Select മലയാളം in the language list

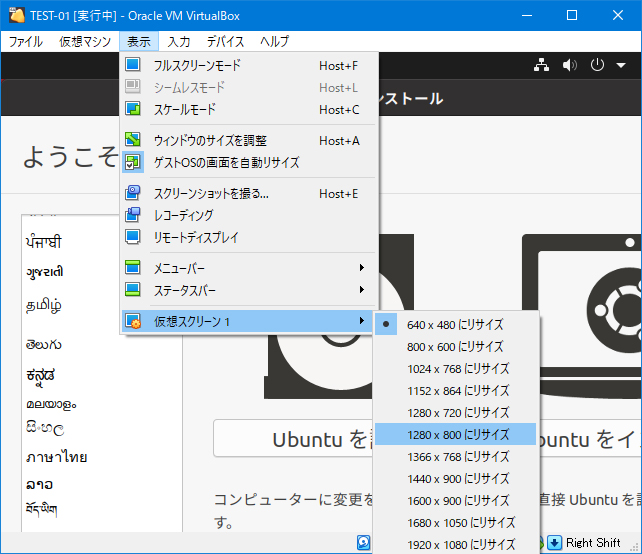[51, 404]
